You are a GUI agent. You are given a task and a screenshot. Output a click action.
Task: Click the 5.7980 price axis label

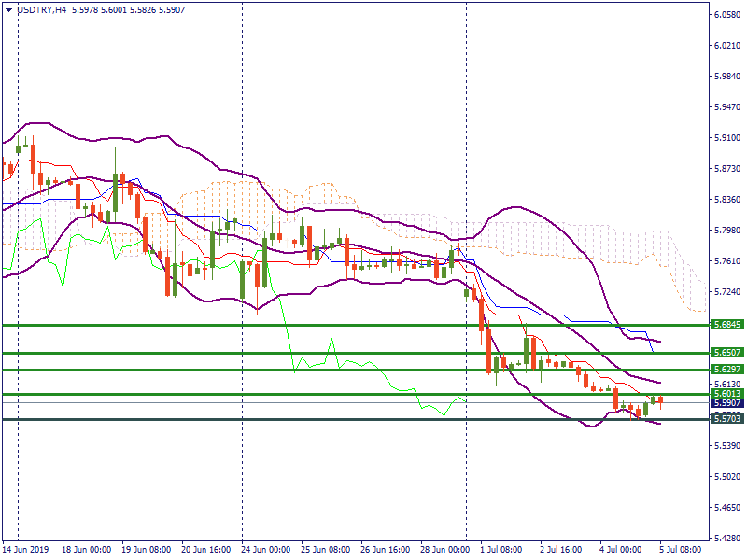point(726,231)
